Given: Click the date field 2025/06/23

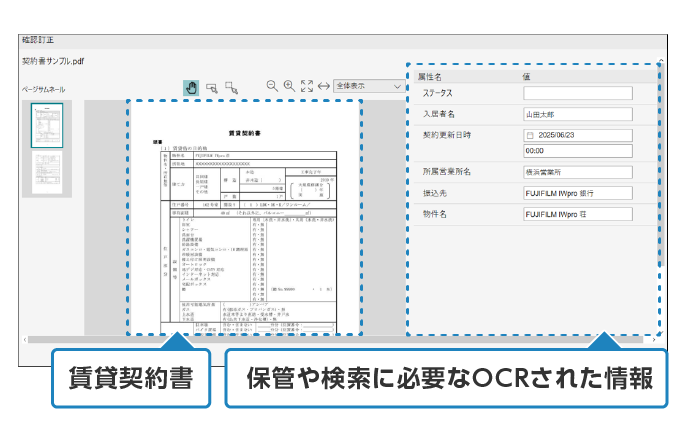Looking at the screenshot, I should (578, 135).
